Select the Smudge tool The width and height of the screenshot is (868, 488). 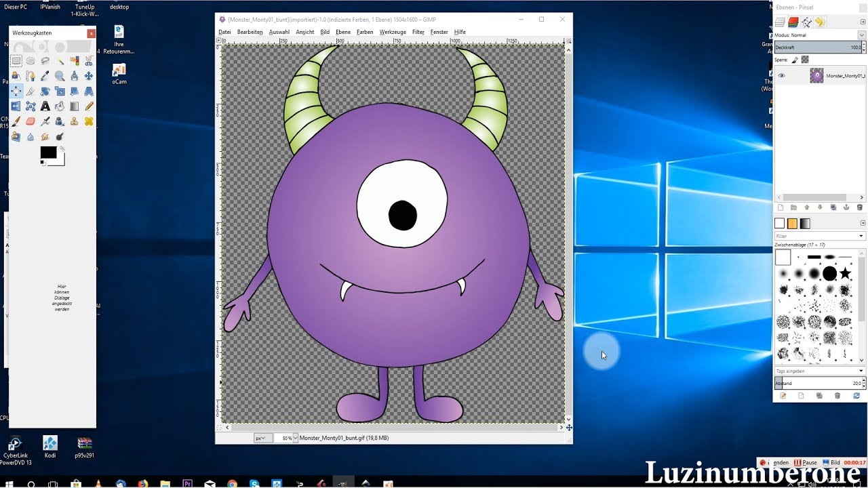(45, 136)
